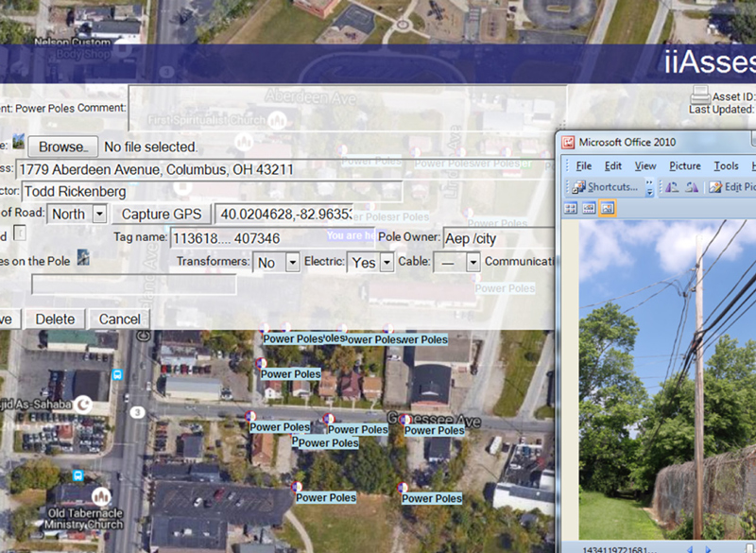Viewport: 756px width, 553px height.
Task: Click the Edit Pictures pencil icon
Action: coord(715,187)
